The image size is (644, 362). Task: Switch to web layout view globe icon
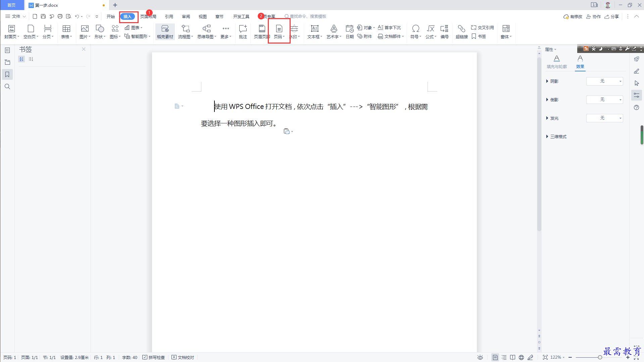click(x=521, y=357)
